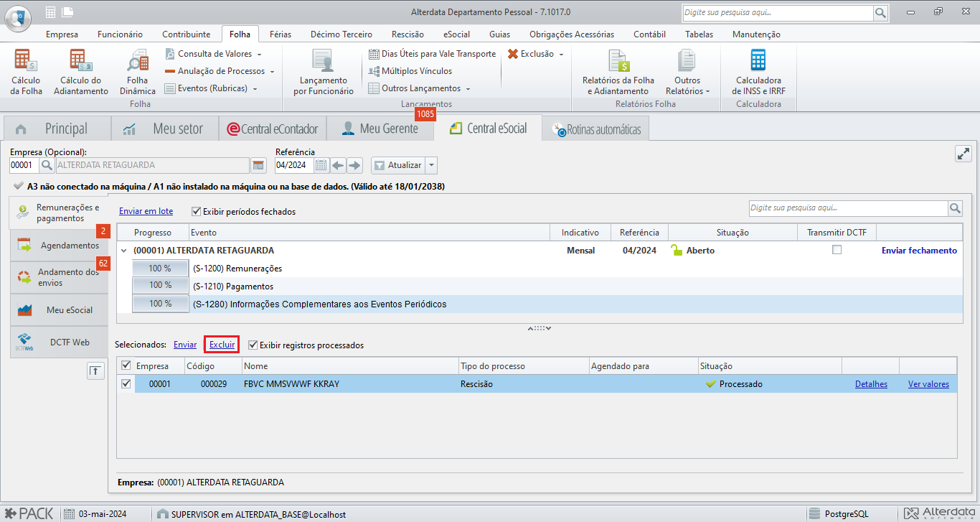Screen dimensions: 980x522
Task: Expand Eventos (Rubricas) dropdown
Action: click(x=255, y=88)
